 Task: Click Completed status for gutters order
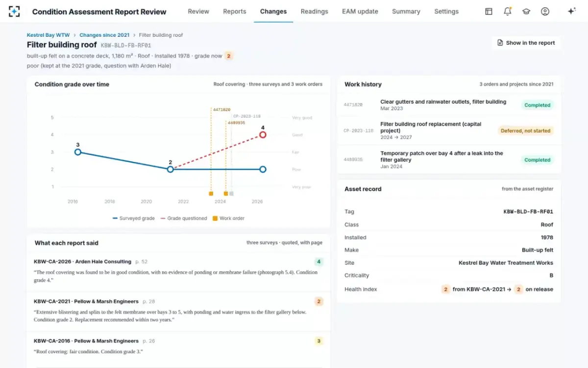coord(537,105)
